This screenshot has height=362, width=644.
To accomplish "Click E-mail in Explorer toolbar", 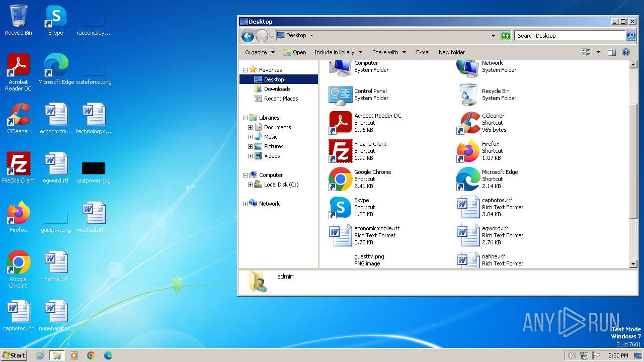I will pos(423,52).
